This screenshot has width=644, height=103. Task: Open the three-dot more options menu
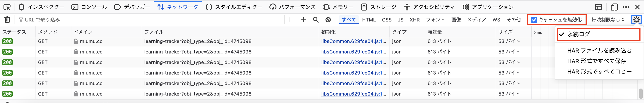tap(626, 7)
